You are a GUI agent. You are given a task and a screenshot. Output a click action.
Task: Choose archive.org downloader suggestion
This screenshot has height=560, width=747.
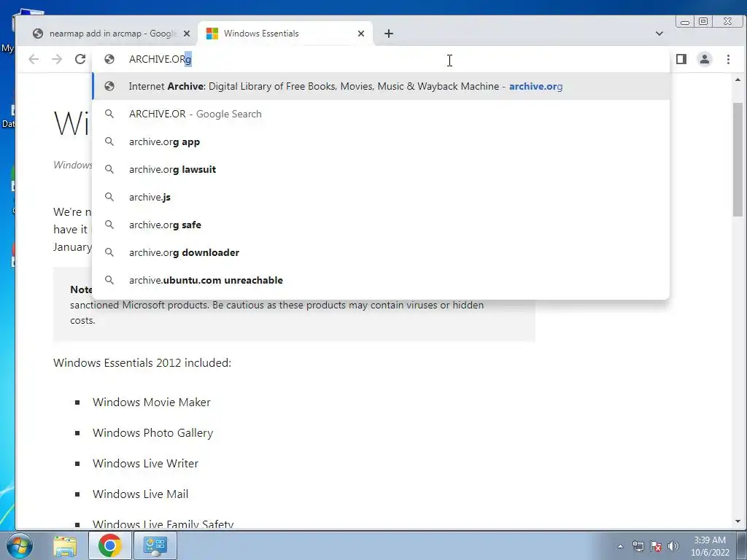pyautogui.click(x=381, y=252)
